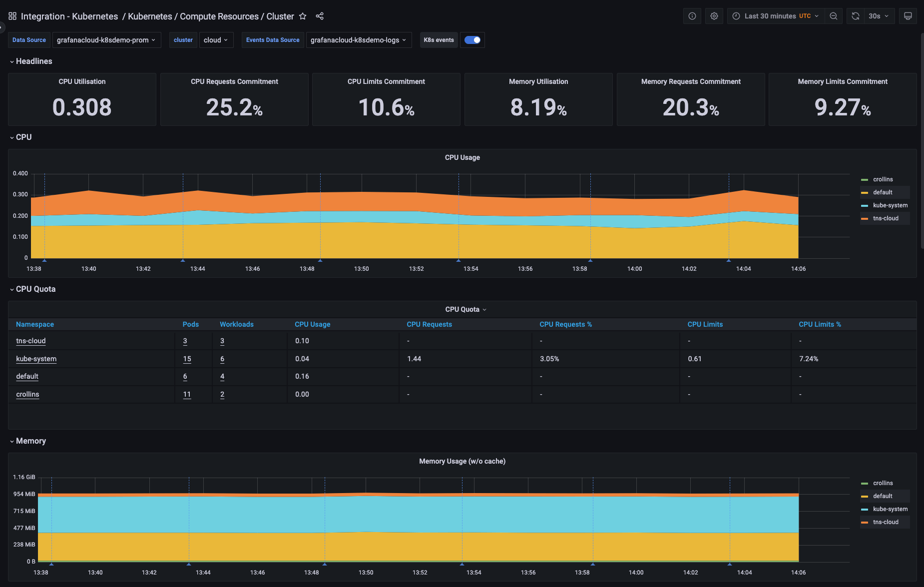
Task: Open the share dashboard icon
Action: [x=320, y=16]
